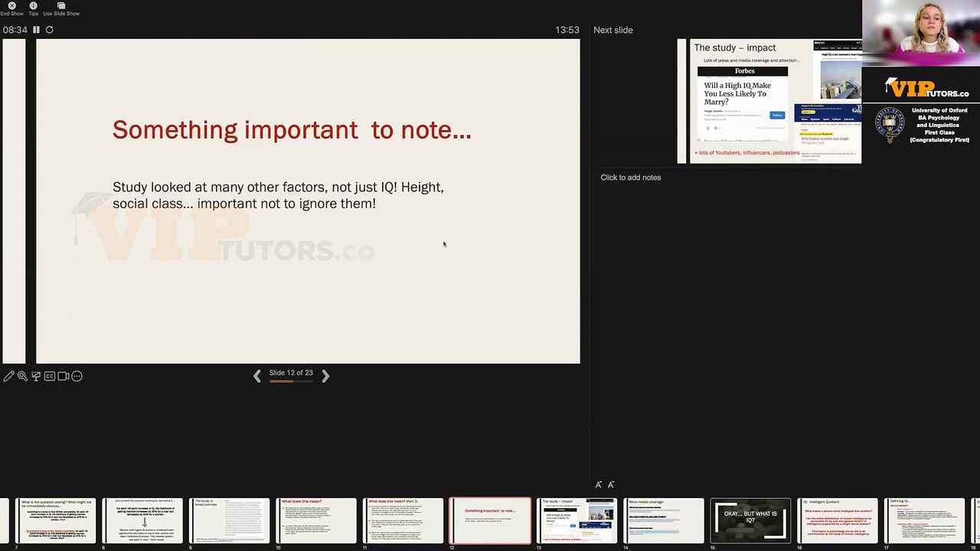Advance to the next slide

coord(325,375)
